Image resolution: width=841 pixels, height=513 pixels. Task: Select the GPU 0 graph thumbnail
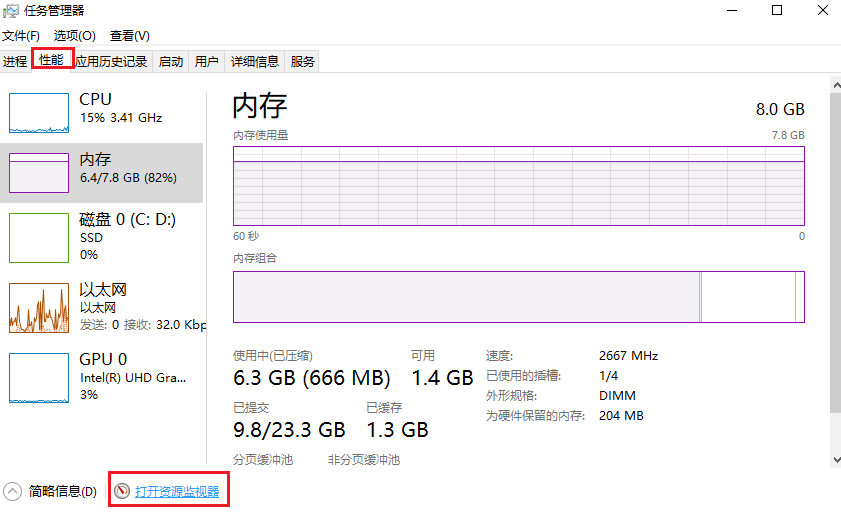pyautogui.click(x=39, y=378)
